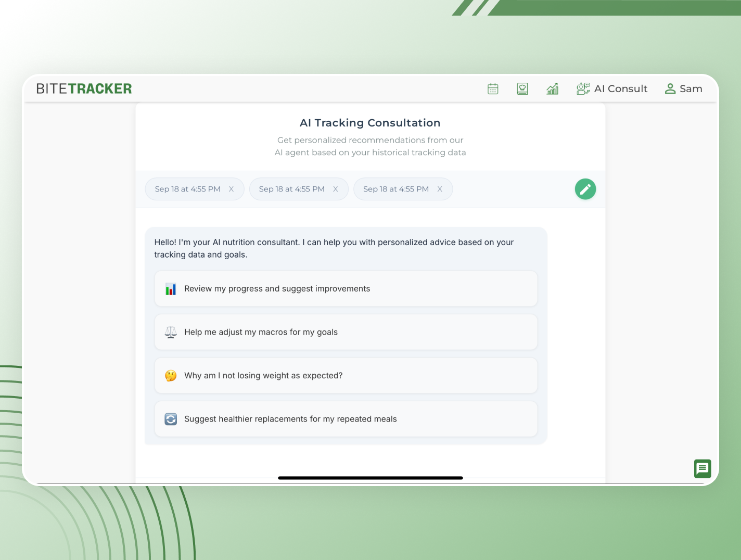Open the chat bubble in the corner
This screenshot has width=741, height=560.
click(x=702, y=468)
